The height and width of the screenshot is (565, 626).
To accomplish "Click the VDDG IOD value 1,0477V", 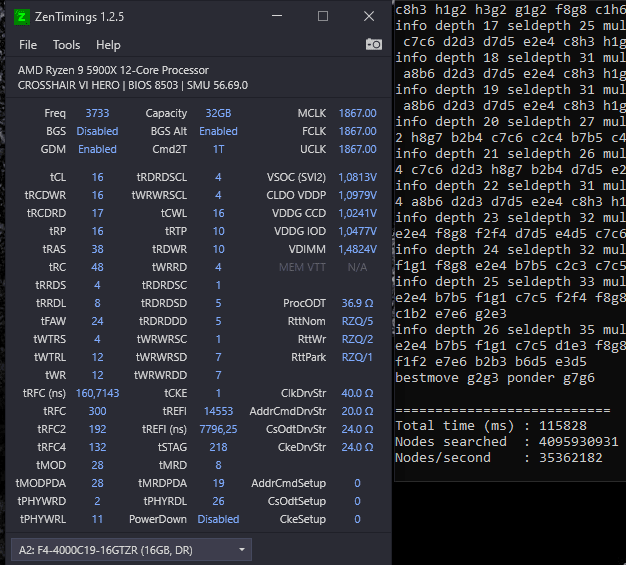I will point(357,231).
